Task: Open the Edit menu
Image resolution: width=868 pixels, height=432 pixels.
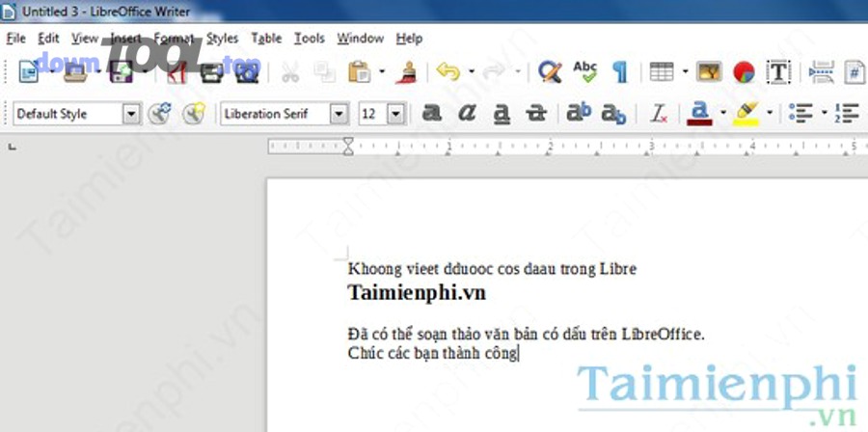Action: [x=48, y=39]
